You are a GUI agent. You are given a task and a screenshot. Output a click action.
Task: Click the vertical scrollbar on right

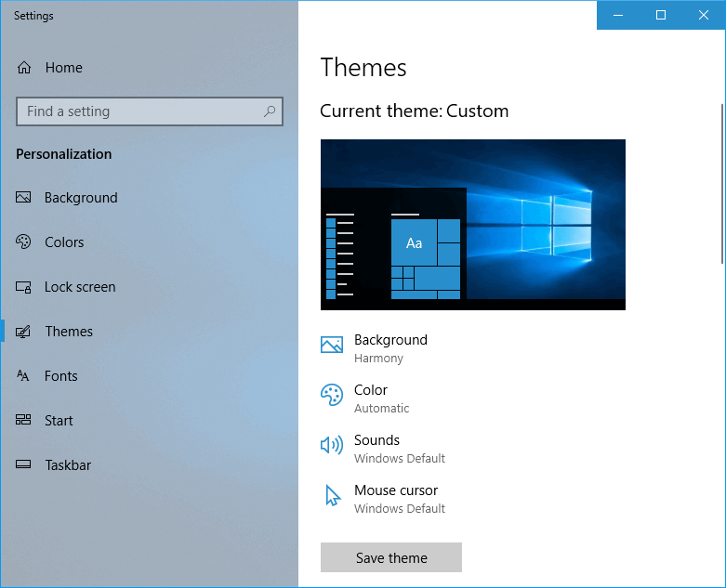(x=722, y=184)
